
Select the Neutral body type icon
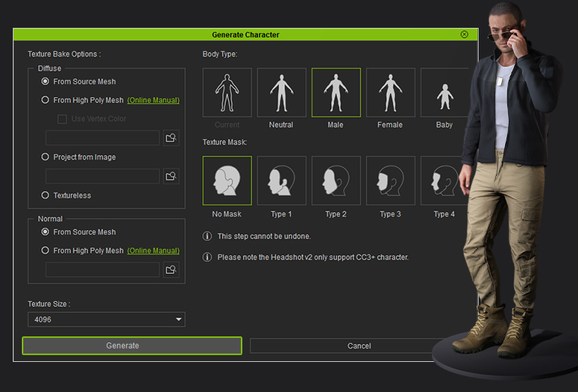click(x=281, y=93)
